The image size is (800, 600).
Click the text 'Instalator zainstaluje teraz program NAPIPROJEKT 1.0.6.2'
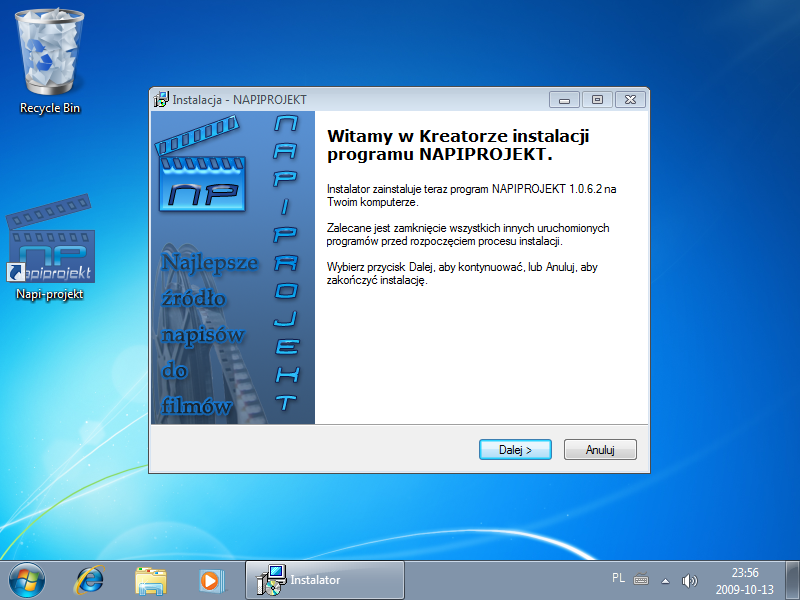tap(464, 189)
